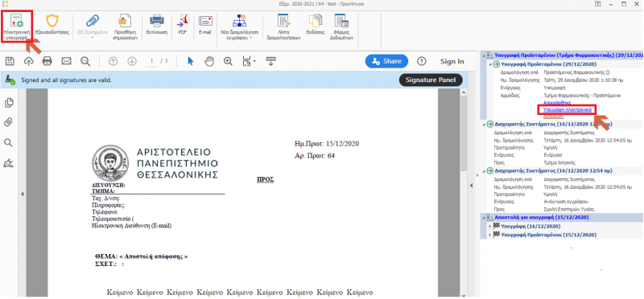The width and height of the screenshot is (644, 299).
Task: Click the Signature Panel button
Action: [x=431, y=80]
